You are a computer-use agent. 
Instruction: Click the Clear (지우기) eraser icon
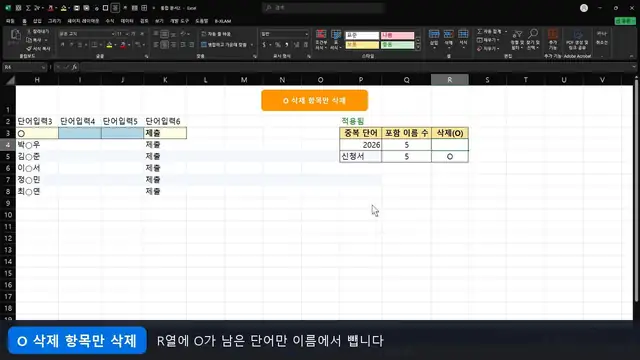point(480,49)
